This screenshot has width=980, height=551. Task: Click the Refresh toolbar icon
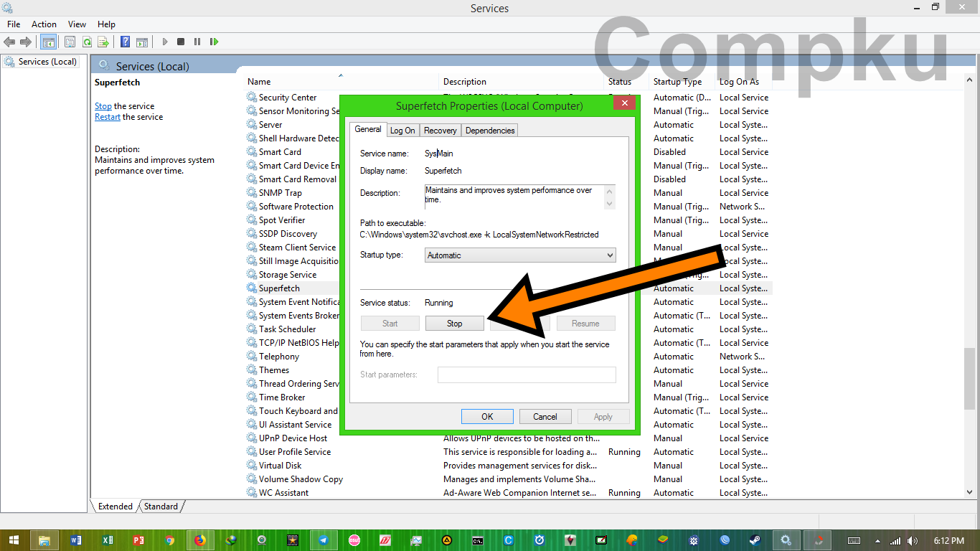click(87, 42)
